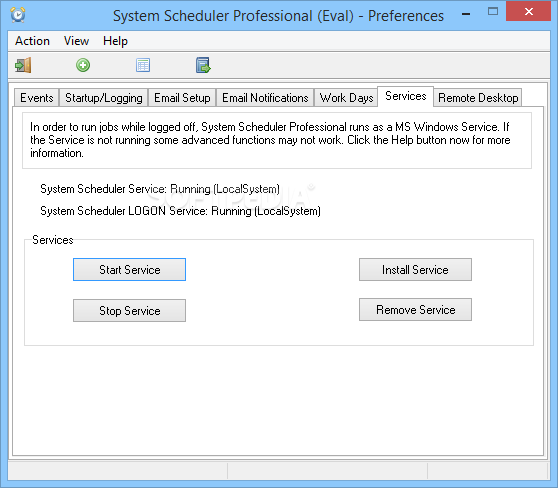
Task: Select the Services tab
Action: [x=405, y=96]
